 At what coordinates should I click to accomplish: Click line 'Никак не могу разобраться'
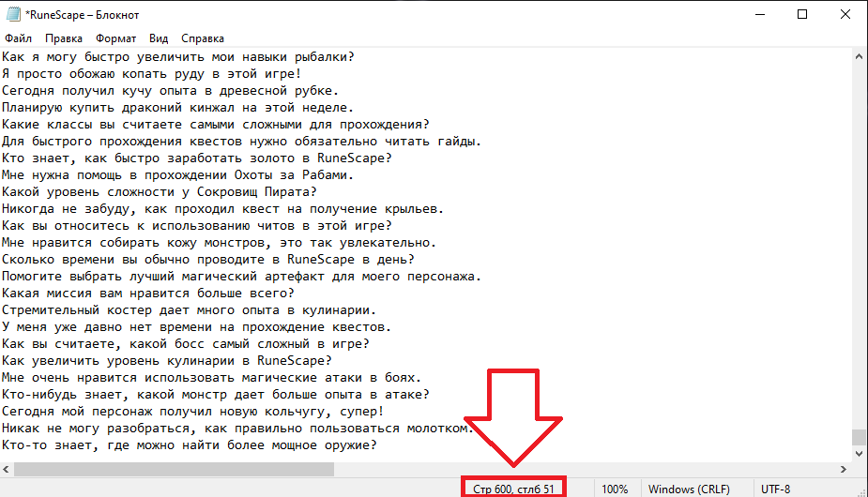click(238, 429)
